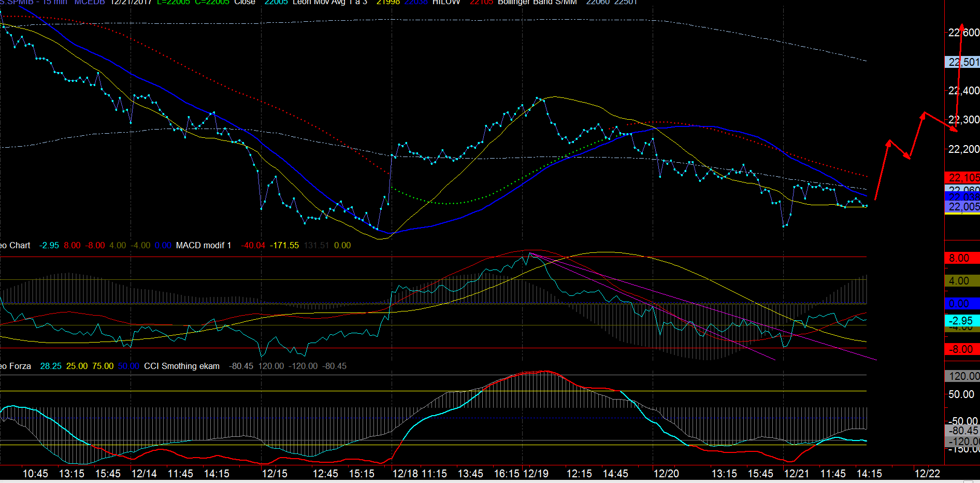Click the yellow 75.00 Forza header value
Image resolution: width=980 pixels, height=483 pixels.
click(x=103, y=366)
